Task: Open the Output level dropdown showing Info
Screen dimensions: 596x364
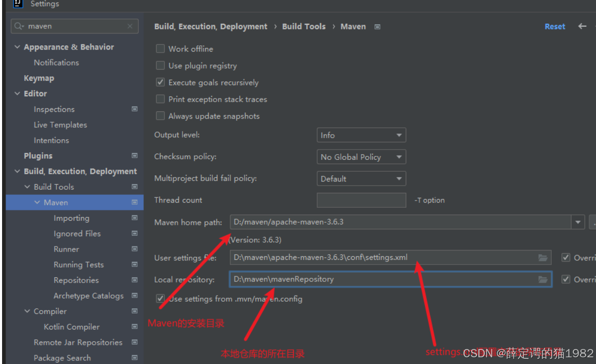Action: [361, 135]
